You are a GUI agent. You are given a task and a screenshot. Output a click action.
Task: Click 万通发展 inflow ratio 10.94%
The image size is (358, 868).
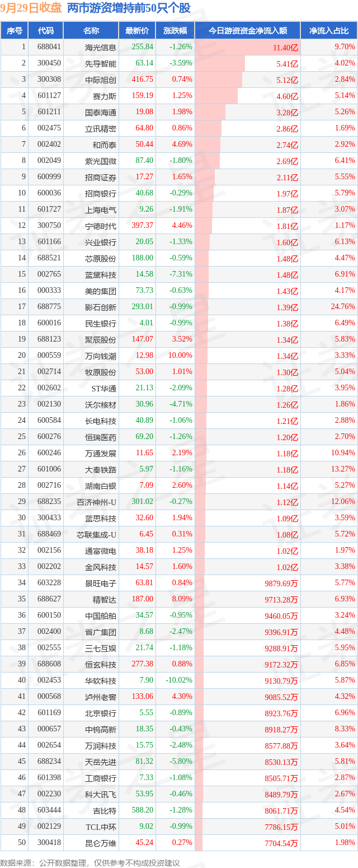pos(343,453)
